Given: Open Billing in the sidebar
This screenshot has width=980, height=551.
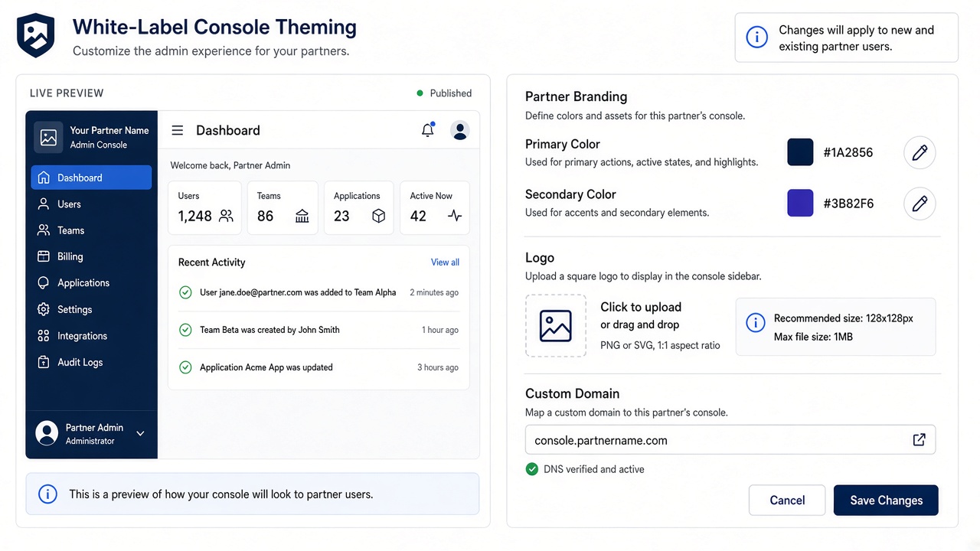Looking at the screenshot, I should (91, 257).
